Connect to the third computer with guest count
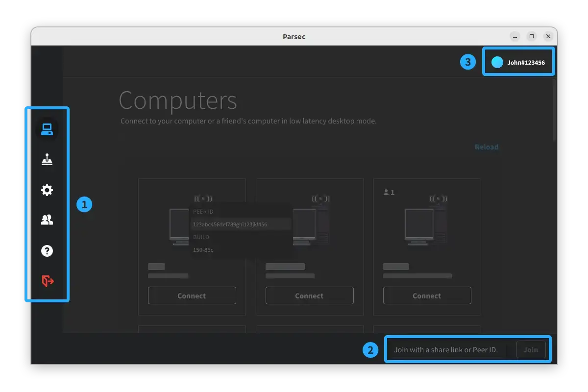The height and width of the screenshot is (392, 588). pos(427,295)
